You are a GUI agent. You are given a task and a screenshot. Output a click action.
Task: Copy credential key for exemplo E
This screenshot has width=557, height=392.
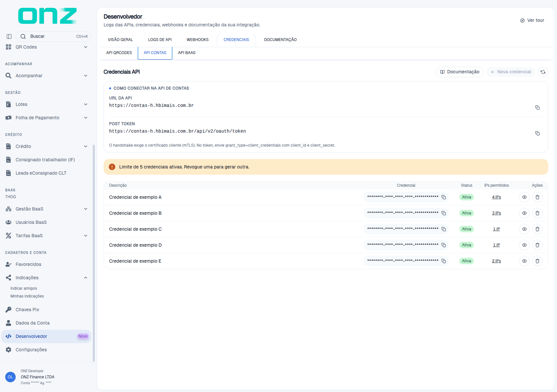[444, 261]
